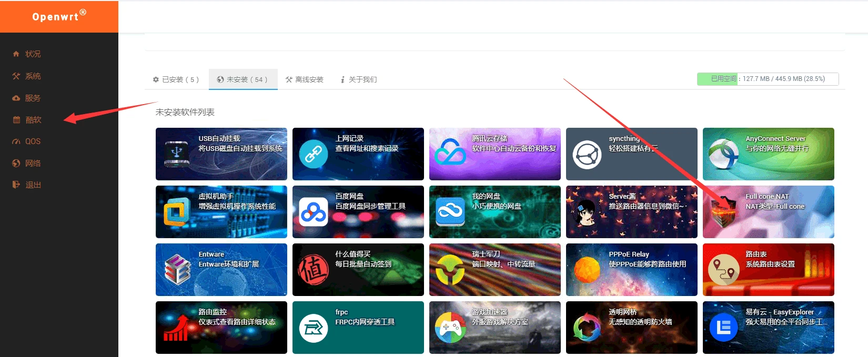Click the PPPoE Relay orange icon
Screen dimensions: 868x357
587,270
